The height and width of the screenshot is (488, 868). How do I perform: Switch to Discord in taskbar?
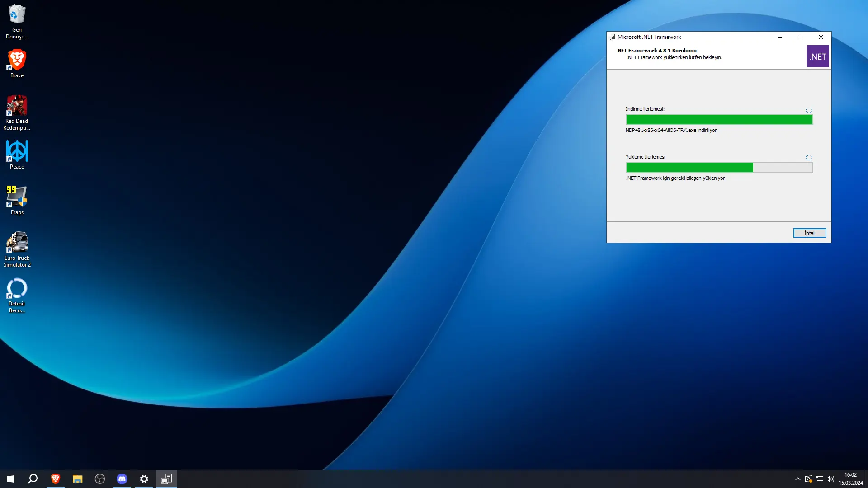point(122,479)
